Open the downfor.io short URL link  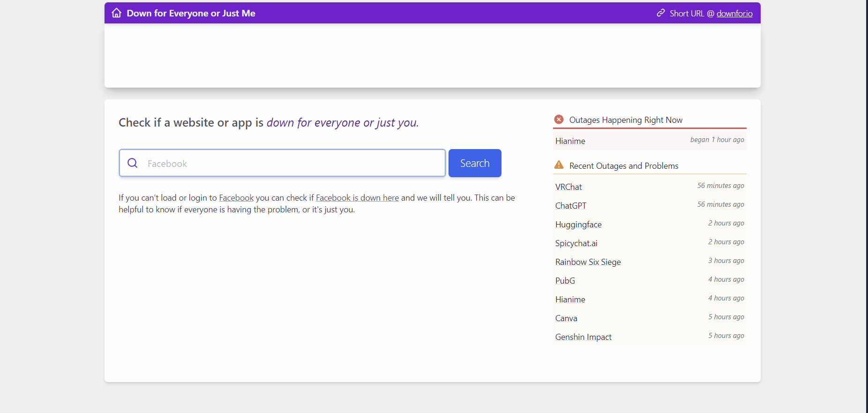click(x=734, y=14)
